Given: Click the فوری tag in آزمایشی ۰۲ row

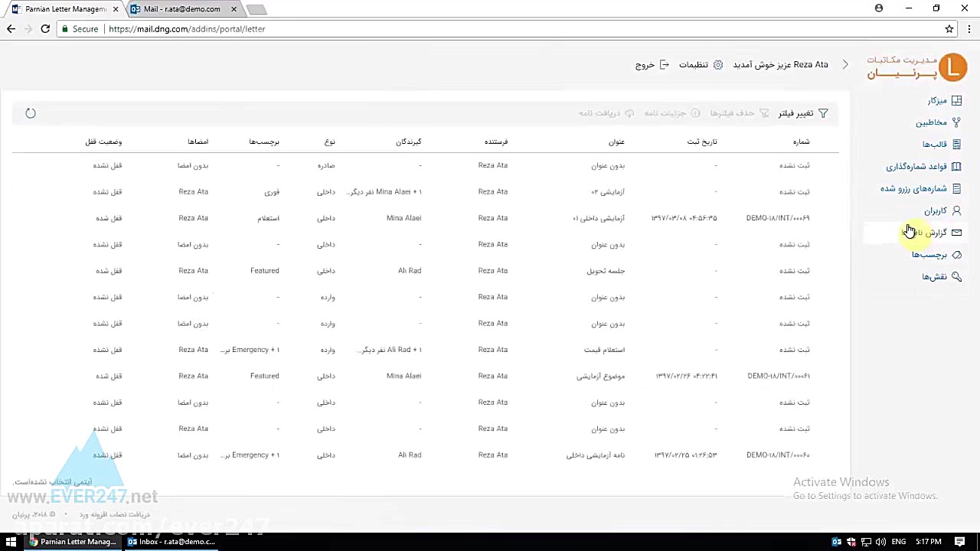Looking at the screenshot, I should [x=272, y=192].
